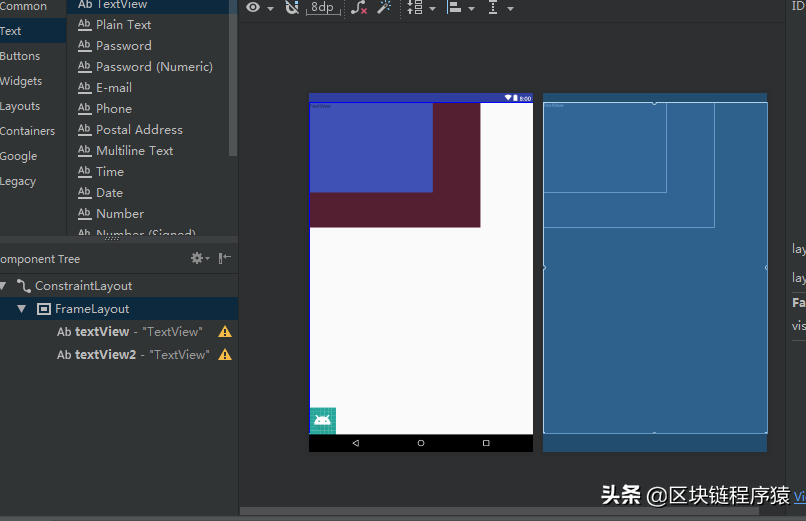
Task: Change the 8dp default margins
Action: (322, 7)
